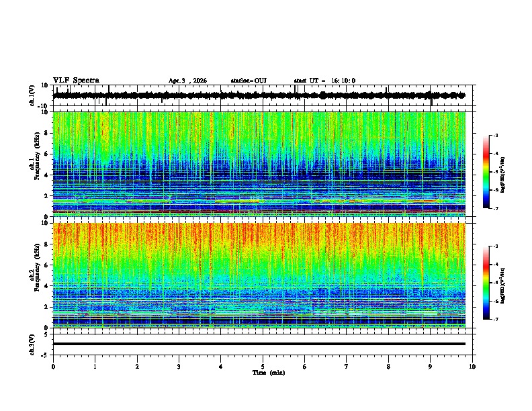Viewport: 532px width, 411px height.
Task: Select the log(PSD) label beside ch.2 color scale
Action: point(503,285)
